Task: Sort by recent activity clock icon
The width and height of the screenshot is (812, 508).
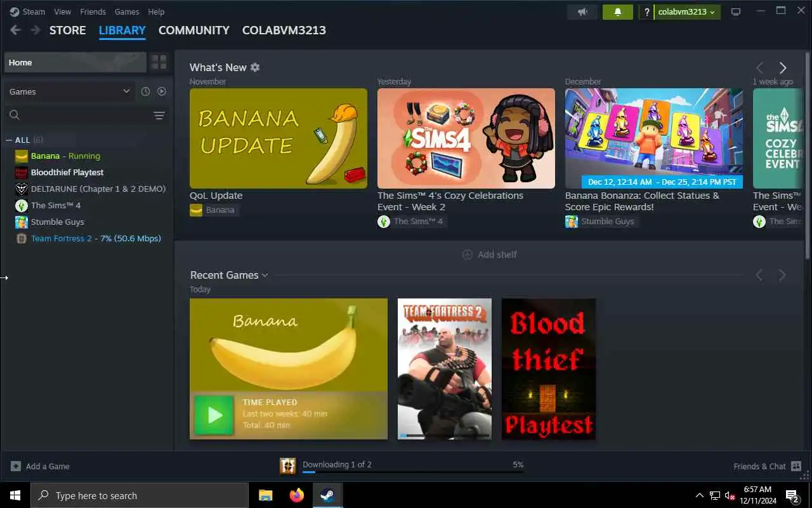Action: pyautogui.click(x=145, y=91)
